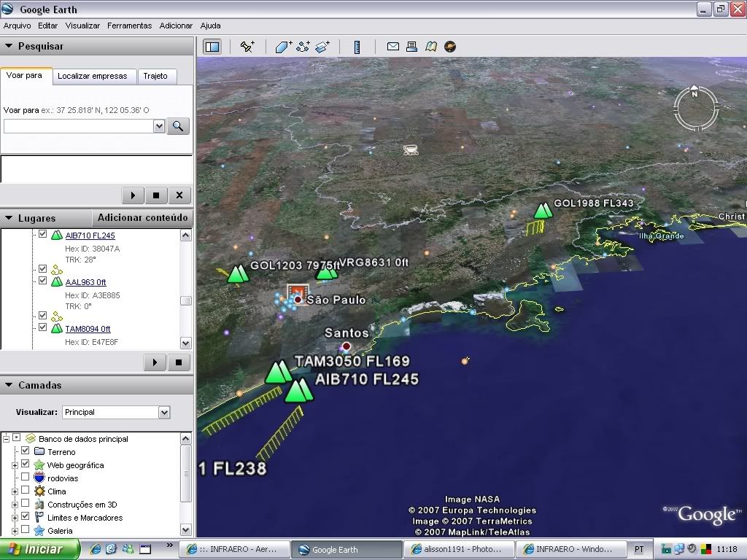Screen dimensions: 747x560
Task: Switch to Localizar empresas tab
Action: point(93,76)
